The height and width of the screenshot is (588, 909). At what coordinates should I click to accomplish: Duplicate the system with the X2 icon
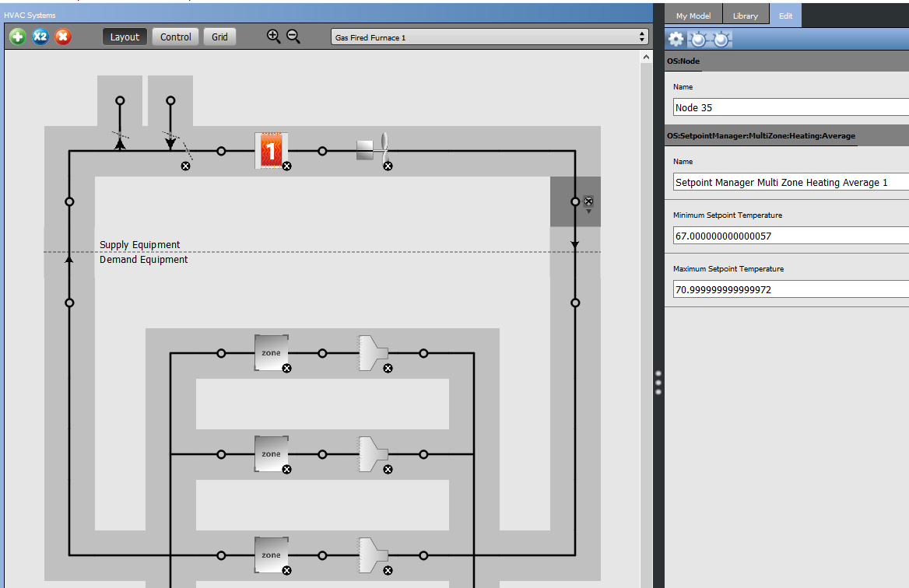pyautogui.click(x=40, y=37)
